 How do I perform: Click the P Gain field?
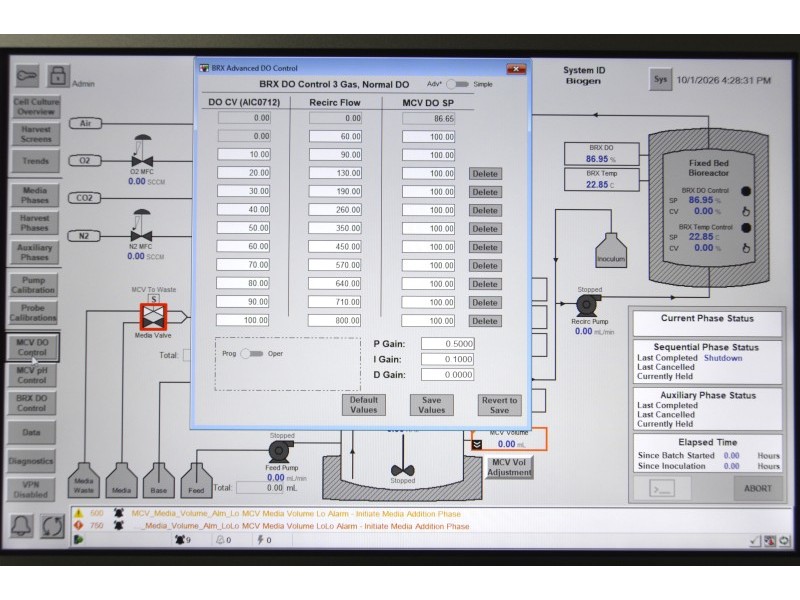447,344
